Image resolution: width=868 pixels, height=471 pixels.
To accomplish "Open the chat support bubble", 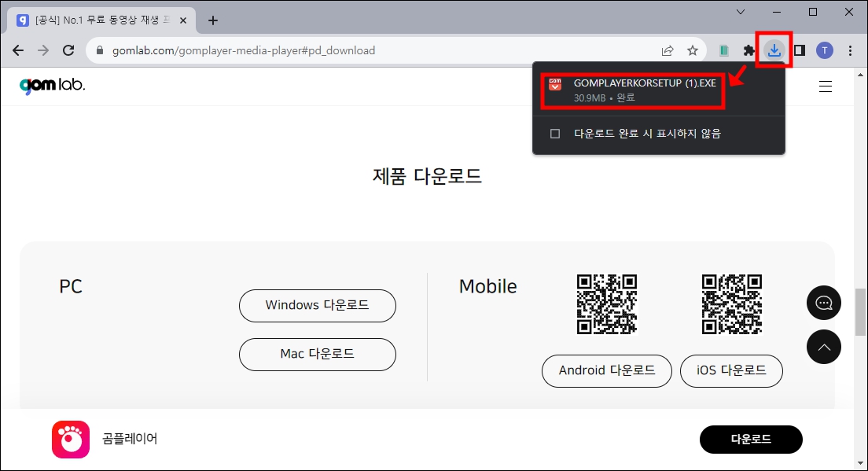I will coord(824,303).
